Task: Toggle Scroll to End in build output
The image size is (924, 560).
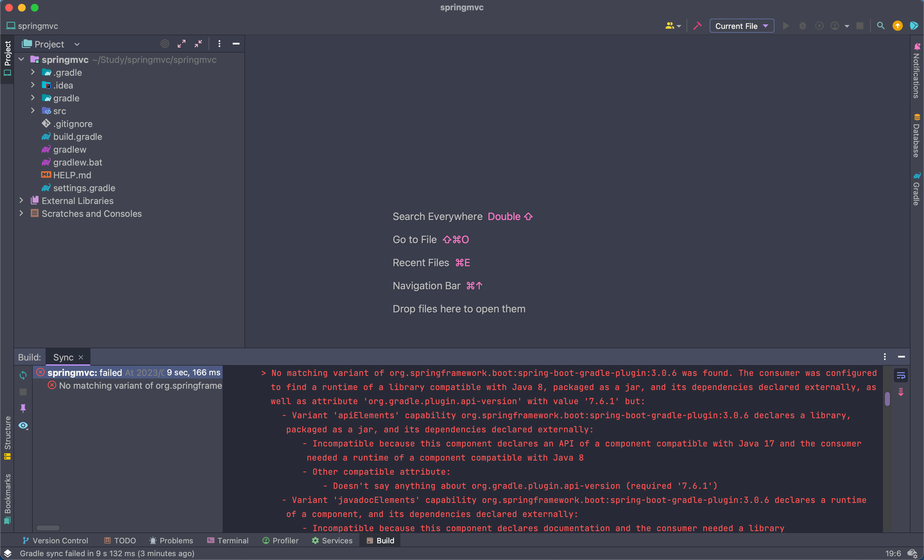Action: [x=901, y=392]
